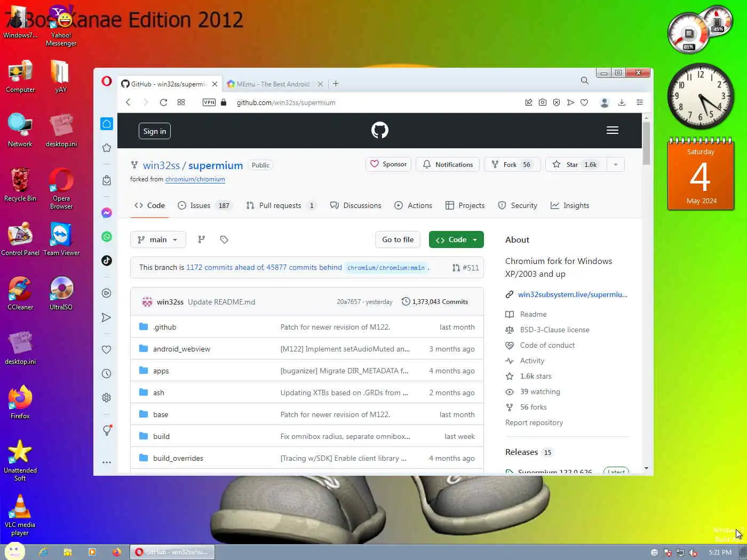The width and height of the screenshot is (747, 560).
Task: Click the page vertical scrollbar thumb
Action: pyautogui.click(x=646, y=143)
